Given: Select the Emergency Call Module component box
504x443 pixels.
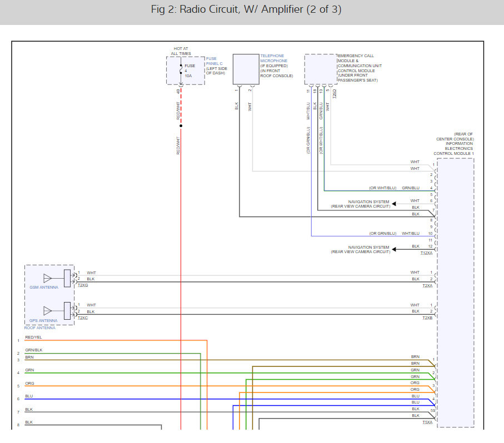Looking at the screenshot, I should tap(320, 69).
